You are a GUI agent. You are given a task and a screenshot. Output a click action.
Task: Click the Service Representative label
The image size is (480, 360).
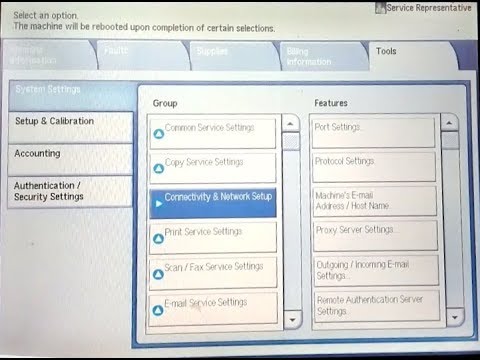(429, 8)
